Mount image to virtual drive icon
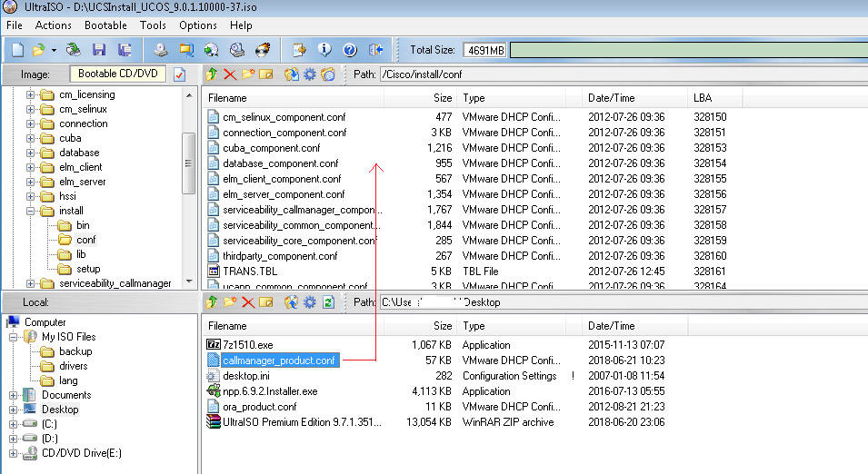This screenshot has width=868, height=474. pyautogui.click(x=237, y=50)
